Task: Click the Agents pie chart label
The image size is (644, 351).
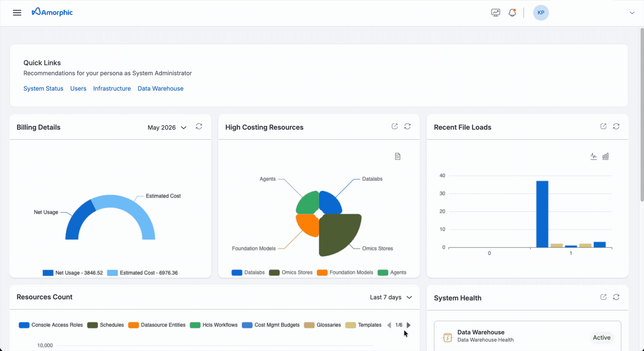Action: (268, 179)
